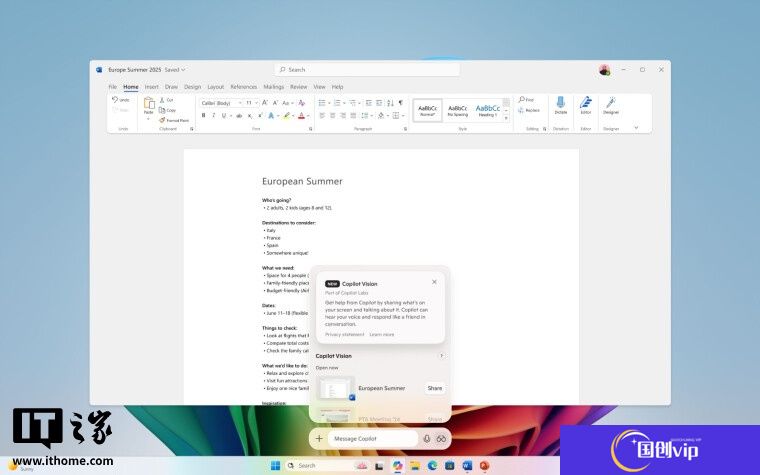Click the Copy icon in Clipboard group

[x=162, y=110]
